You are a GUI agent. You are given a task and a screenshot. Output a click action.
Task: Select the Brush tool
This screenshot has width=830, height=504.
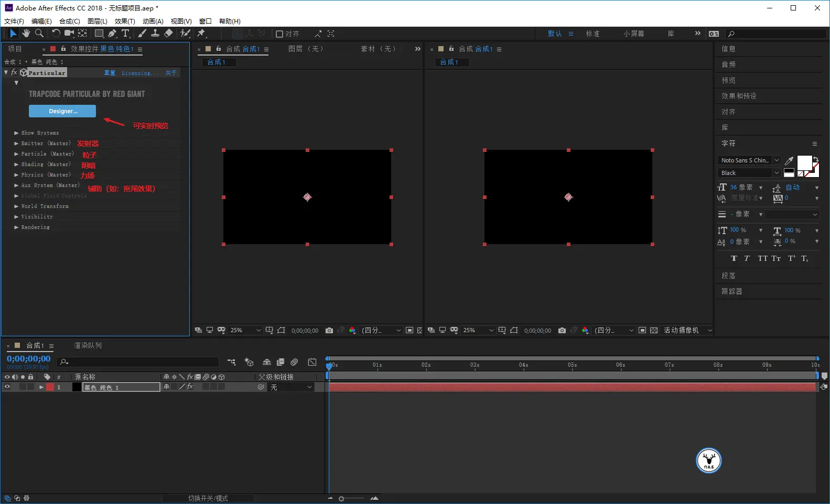pyautogui.click(x=142, y=34)
